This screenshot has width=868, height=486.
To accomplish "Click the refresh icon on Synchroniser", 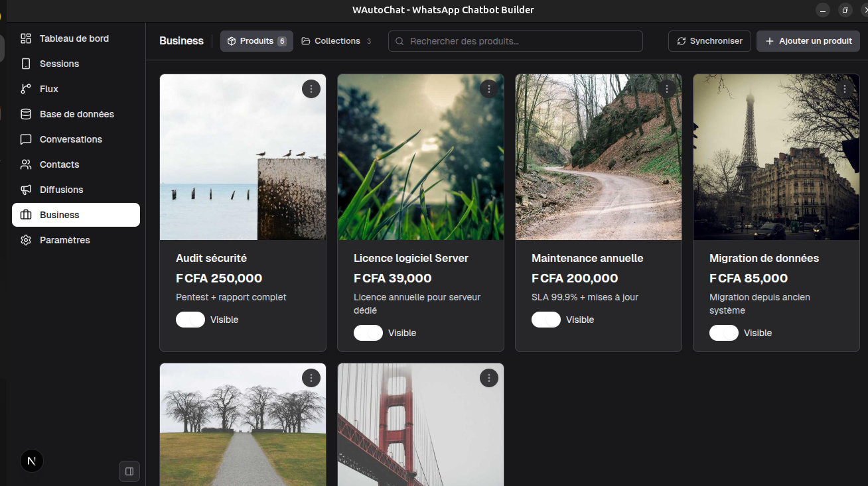I will pos(682,41).
